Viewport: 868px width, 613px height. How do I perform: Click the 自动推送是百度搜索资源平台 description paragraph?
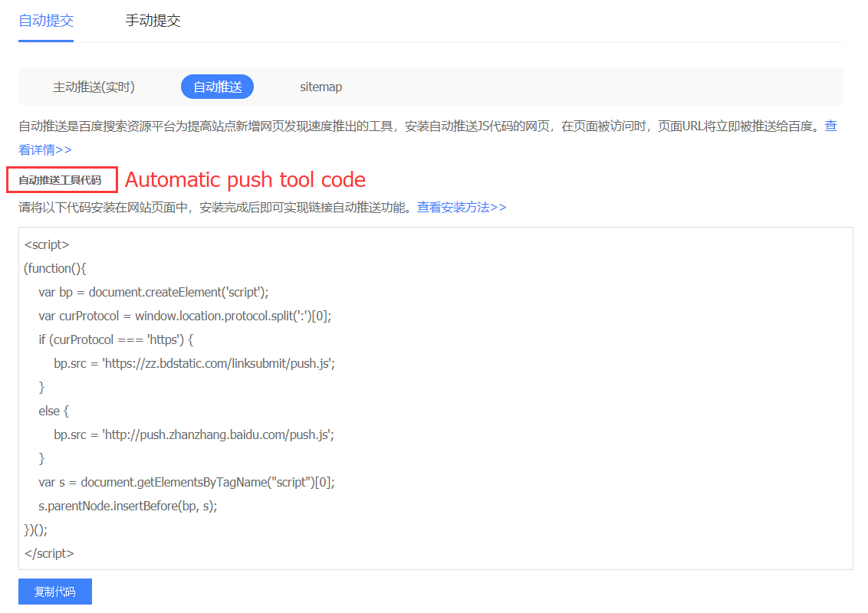(427, 138)
